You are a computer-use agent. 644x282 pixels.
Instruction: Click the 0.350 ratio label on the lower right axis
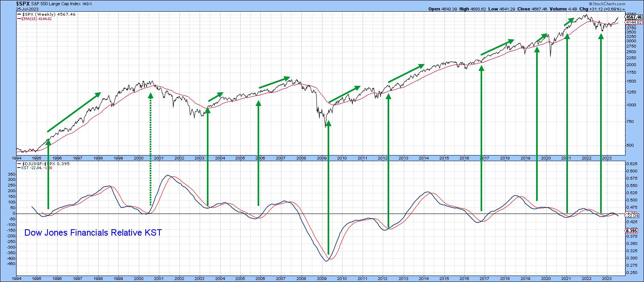coord(633,243)
